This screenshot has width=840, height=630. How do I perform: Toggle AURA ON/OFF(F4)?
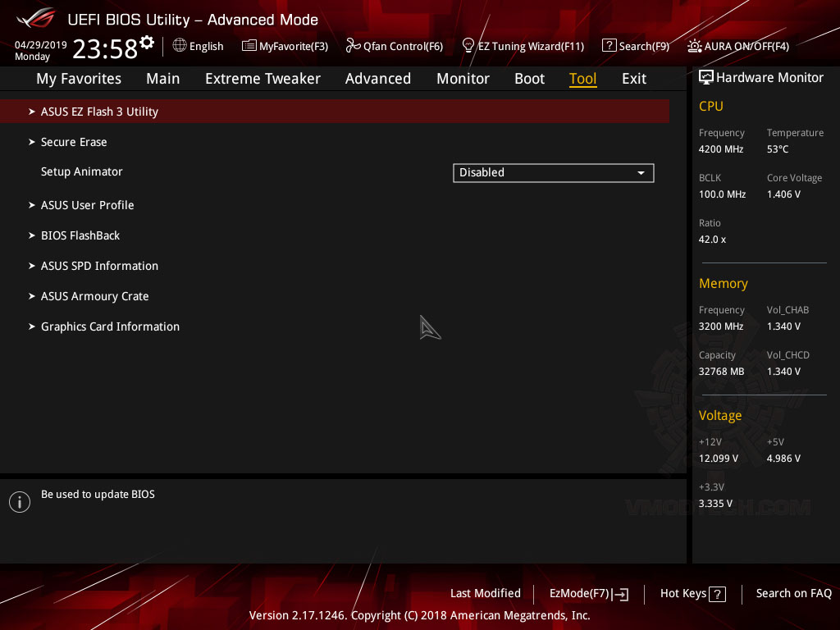(746, 47)
